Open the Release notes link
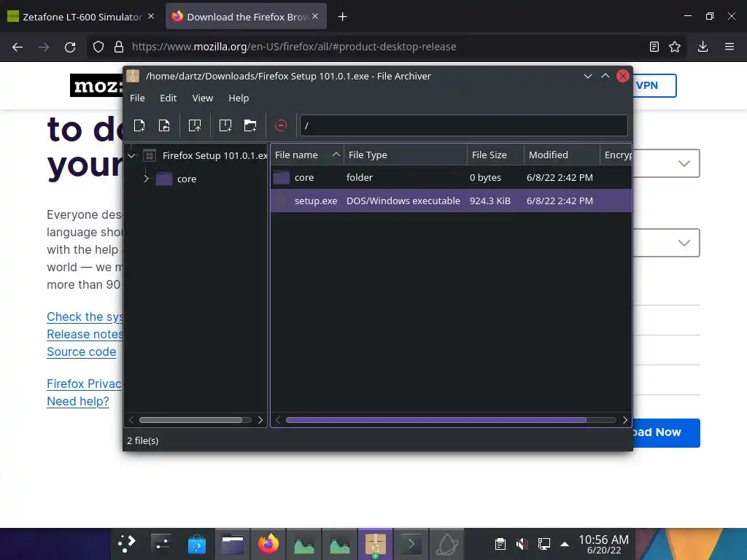 tap(85, 334)
